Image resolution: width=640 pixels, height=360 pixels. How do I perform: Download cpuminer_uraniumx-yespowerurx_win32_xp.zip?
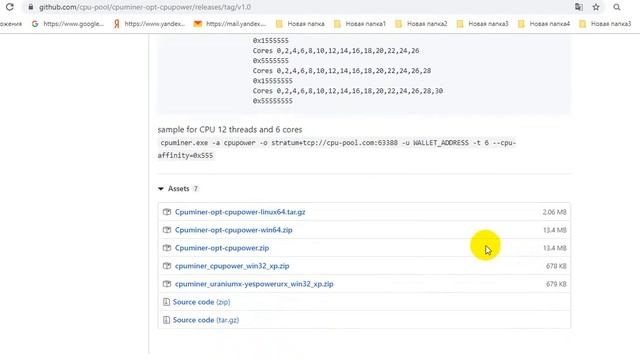click(254, 284)
